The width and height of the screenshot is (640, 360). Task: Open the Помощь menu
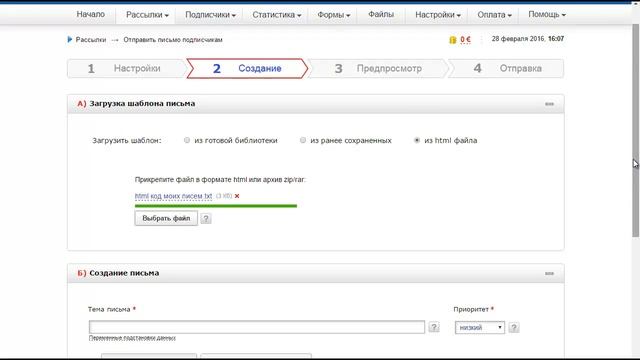pos(547,14)
